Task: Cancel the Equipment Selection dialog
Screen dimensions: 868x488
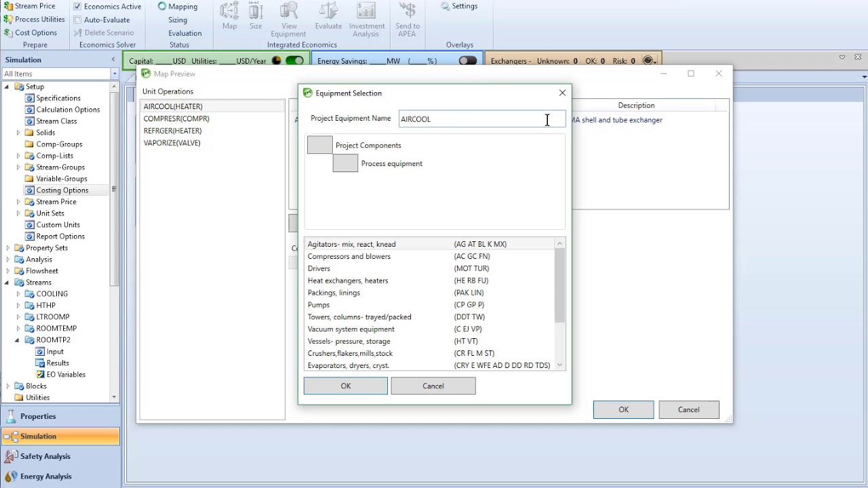Action: (x=433, y=386)
